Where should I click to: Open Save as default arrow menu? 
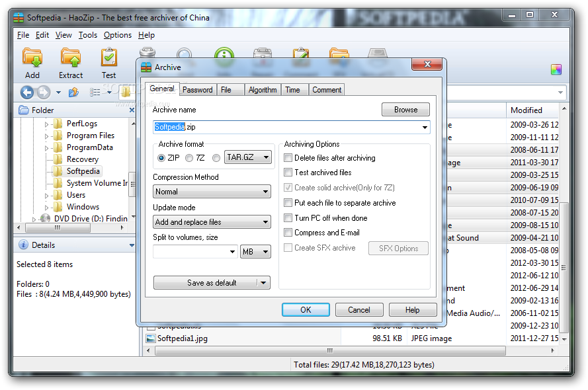(x=263, y=282)
